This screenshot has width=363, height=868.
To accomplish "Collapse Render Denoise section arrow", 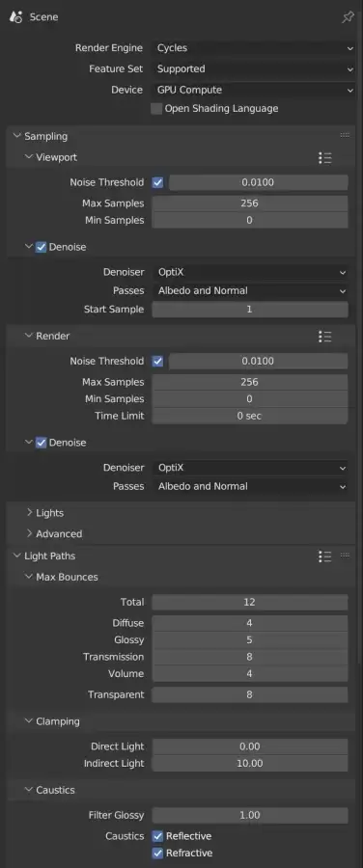I will 29,443.
